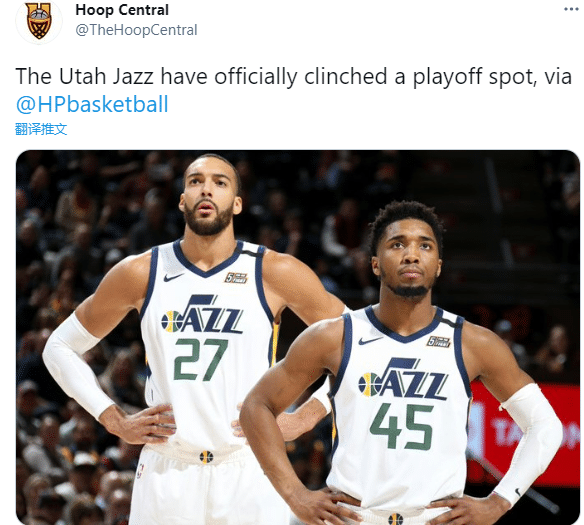Click the Jazz logo on jersey 45
This screenshot has height=525, width=584.
403,378
